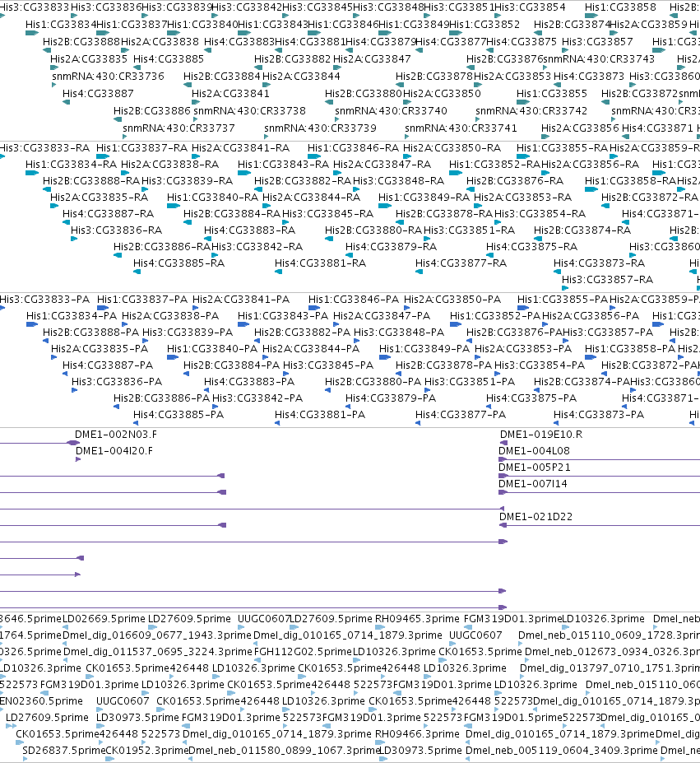Viewport: 700px width, 763px height.
Task: Select BAC end DME1-004I20.F
Action: 114,451
